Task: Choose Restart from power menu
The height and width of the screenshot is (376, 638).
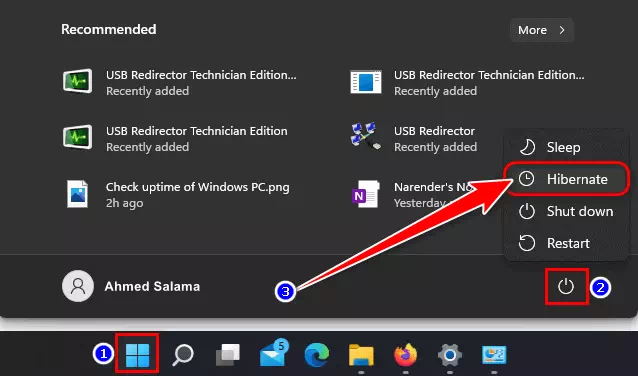Action: pyautogui.click(x=566, y=243)
